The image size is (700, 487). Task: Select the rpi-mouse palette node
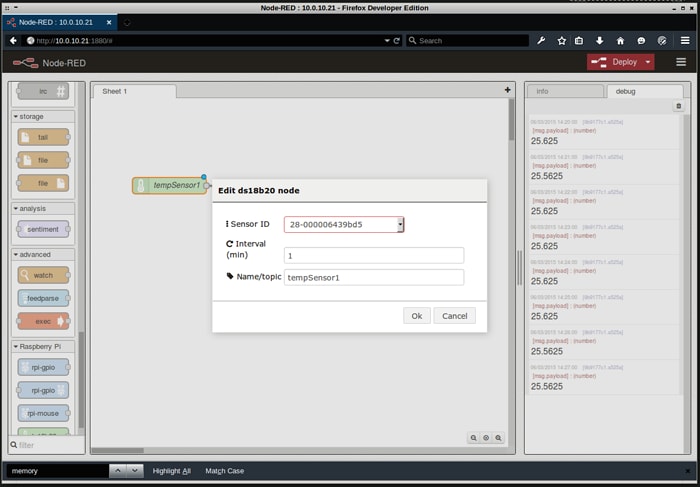coord(43,413)
